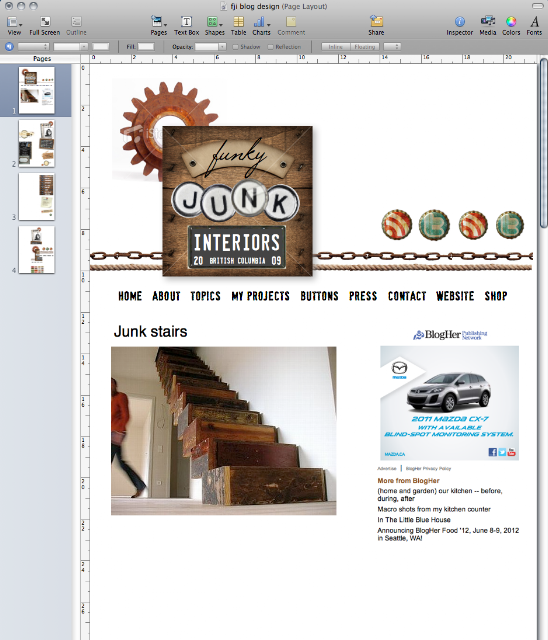This screenshot has height=640, width=548.
Task: Open the Fonts panel
Action: (x=534, y=25)
